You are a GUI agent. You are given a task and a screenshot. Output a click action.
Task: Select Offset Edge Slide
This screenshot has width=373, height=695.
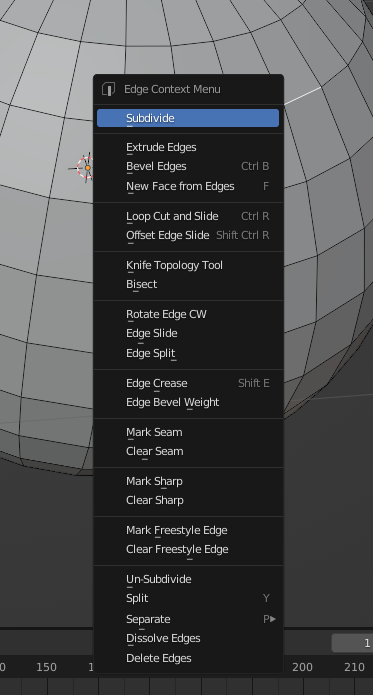tap(188, 235)
